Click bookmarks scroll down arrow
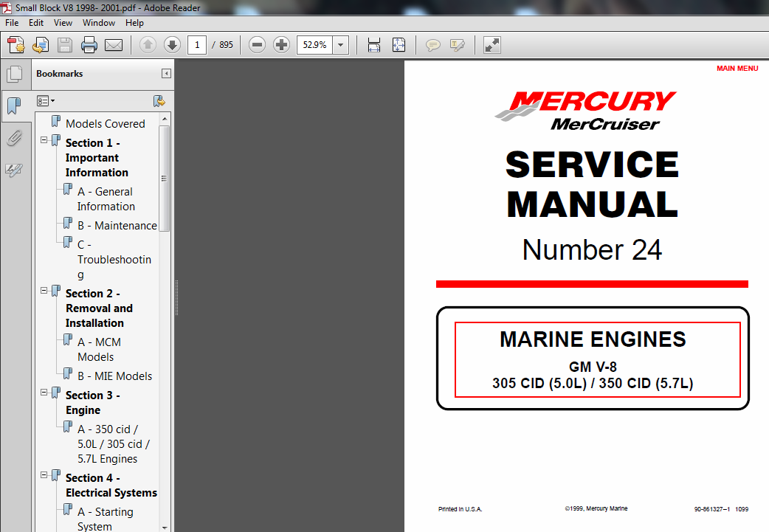 click(165, 528)
